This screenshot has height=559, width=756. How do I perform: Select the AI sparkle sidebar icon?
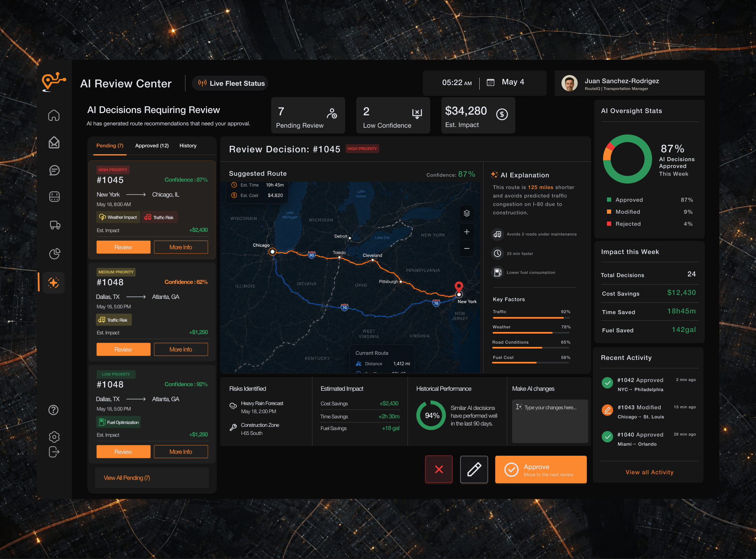54,283
